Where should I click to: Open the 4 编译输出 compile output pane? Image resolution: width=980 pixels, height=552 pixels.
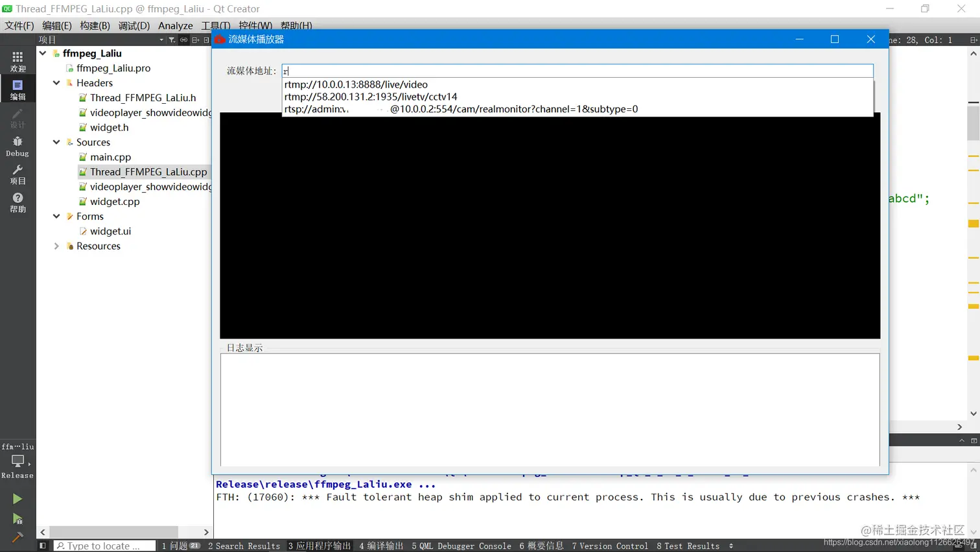381,546
